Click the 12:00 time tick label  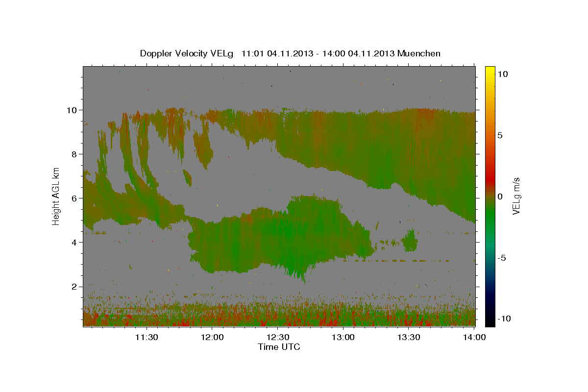coord(212,337)
